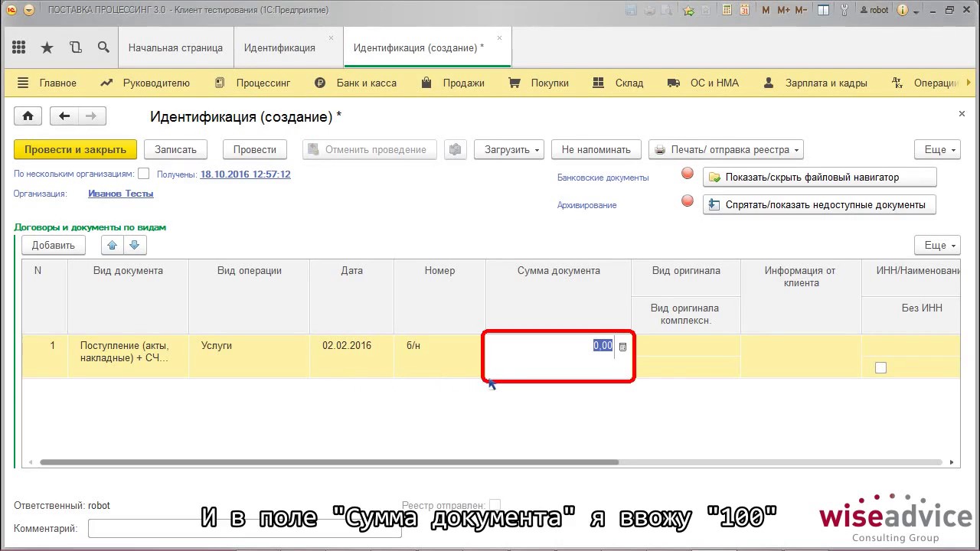The width and height of the screenshot is (980, 551).
Task: Expand Печать/ отправка реестра dropdown
Action: (x=726, y=149)
